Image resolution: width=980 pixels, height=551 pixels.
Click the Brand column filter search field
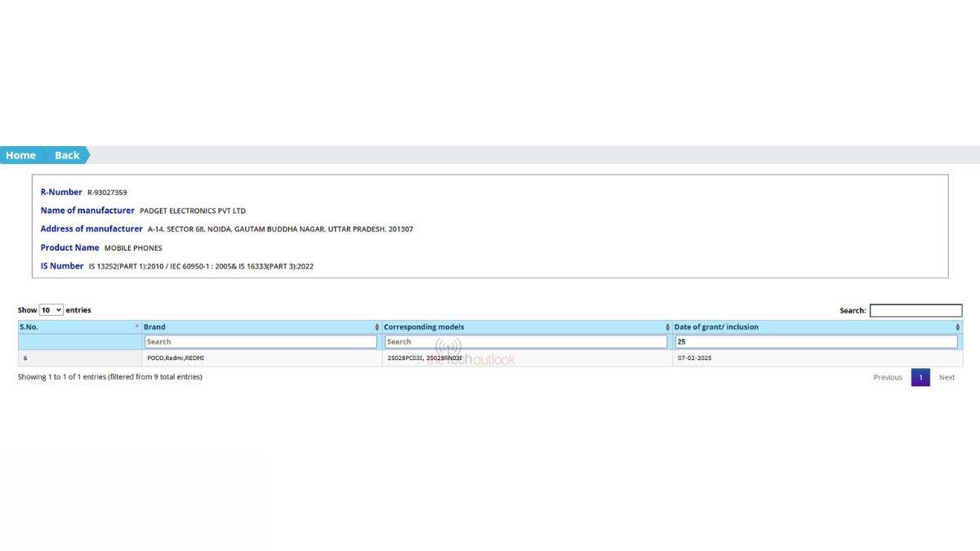pyautogui.click(x=261, y=342)
